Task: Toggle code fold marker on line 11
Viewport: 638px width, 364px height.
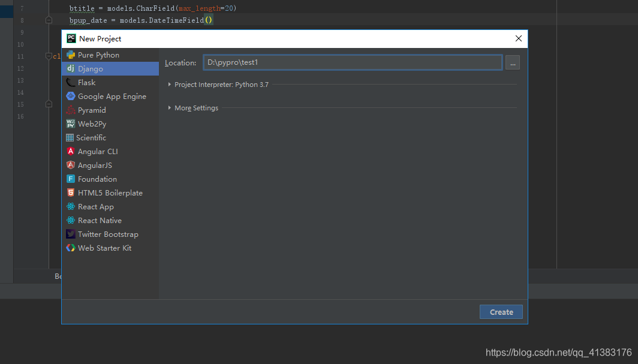Action: 49,56
